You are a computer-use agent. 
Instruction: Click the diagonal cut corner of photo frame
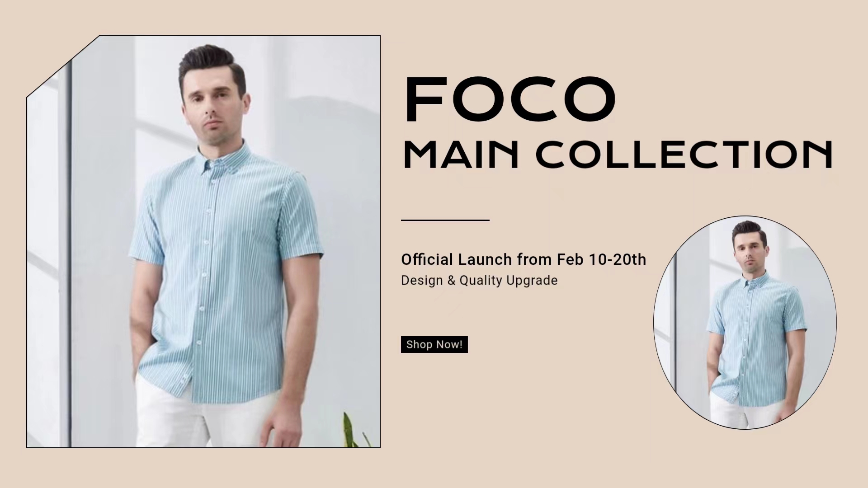pyautogui.click(x=63, y=66)
